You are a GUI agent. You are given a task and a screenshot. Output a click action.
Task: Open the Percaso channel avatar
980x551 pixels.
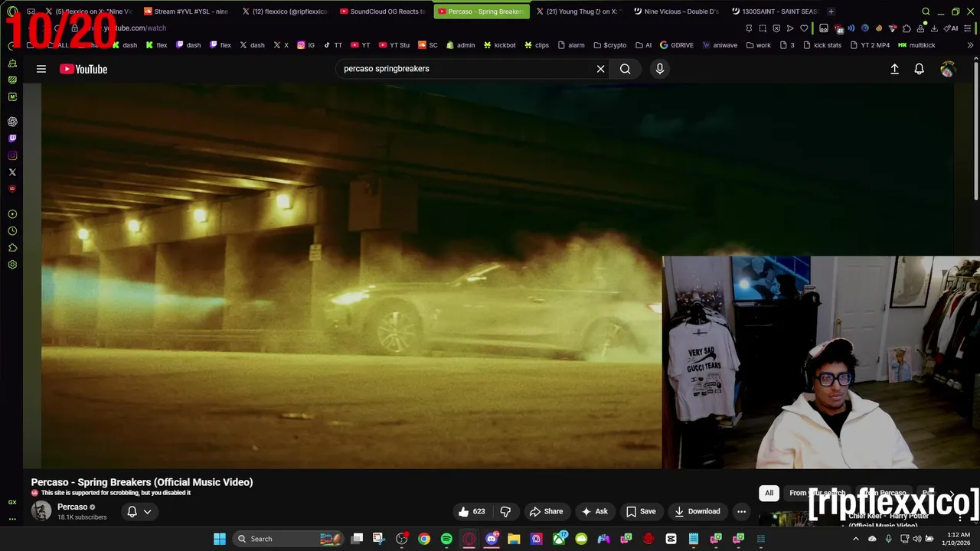pos(41,511)
